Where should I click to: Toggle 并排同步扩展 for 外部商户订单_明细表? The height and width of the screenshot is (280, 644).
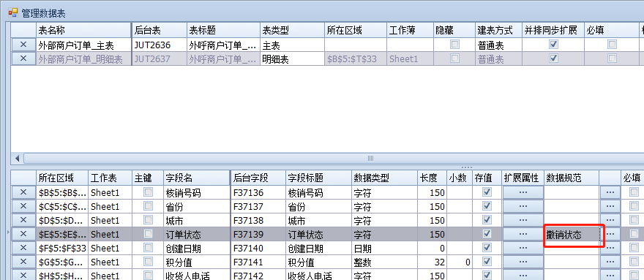click(554, 58)
